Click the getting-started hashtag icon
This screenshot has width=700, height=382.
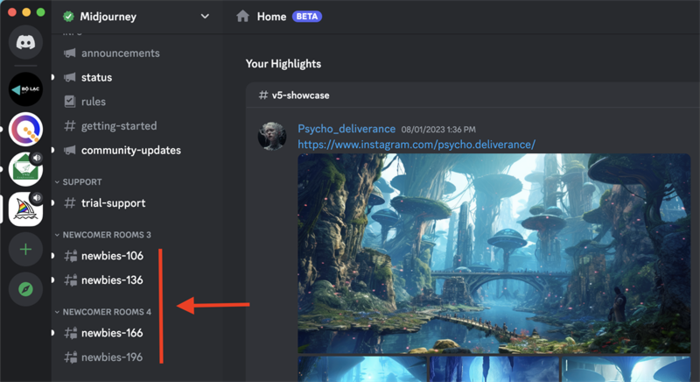[70, 126]
